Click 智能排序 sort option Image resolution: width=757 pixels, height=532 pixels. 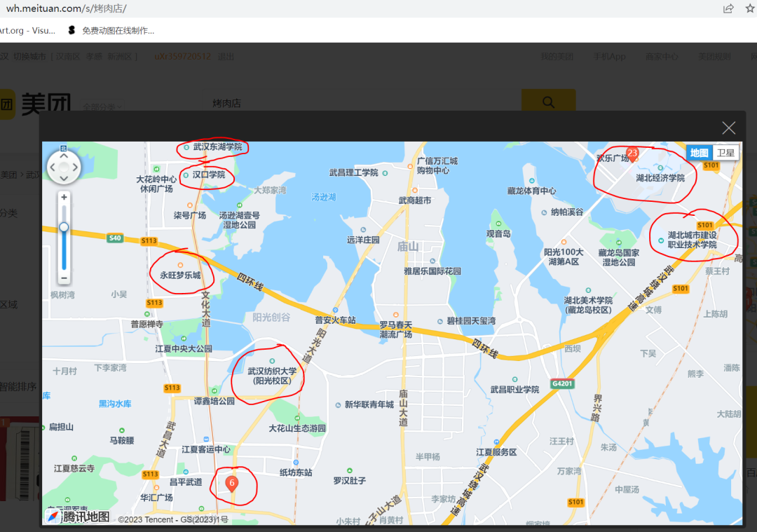(18, 386)
